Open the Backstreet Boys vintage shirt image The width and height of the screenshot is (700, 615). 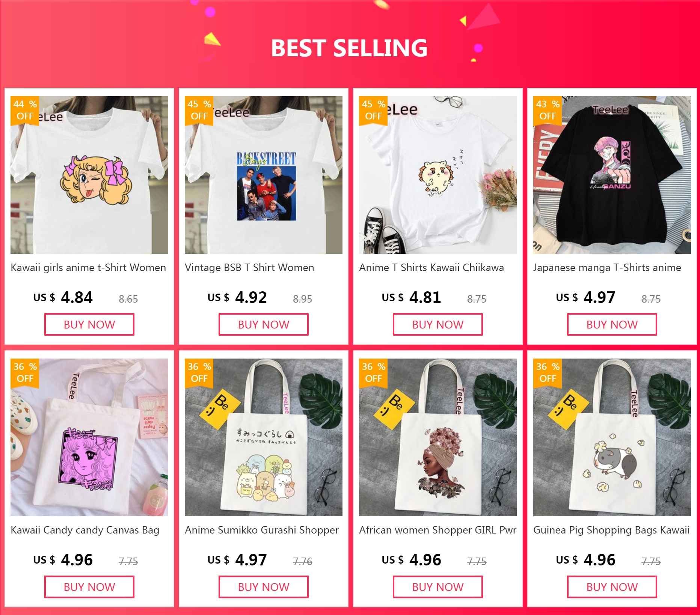[x=264, y=175]
